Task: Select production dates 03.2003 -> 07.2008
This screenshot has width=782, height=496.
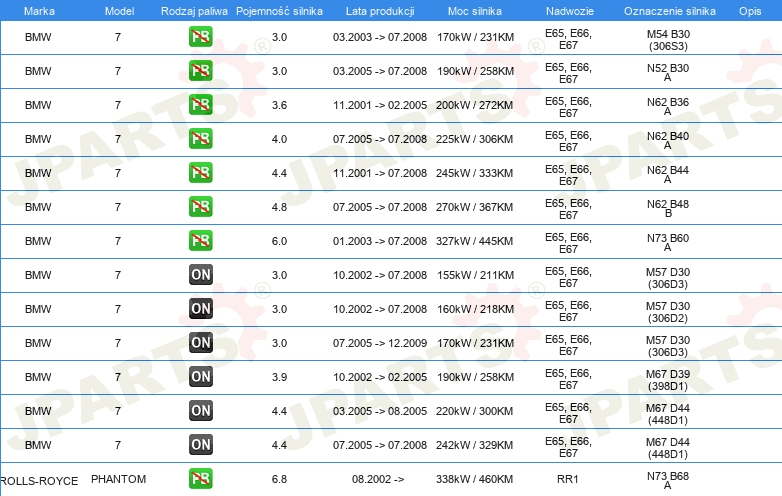Action: point(380,37)
